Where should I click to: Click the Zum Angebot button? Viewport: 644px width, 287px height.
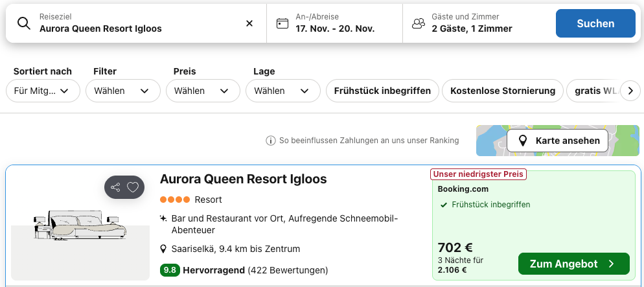pos(573,264)
